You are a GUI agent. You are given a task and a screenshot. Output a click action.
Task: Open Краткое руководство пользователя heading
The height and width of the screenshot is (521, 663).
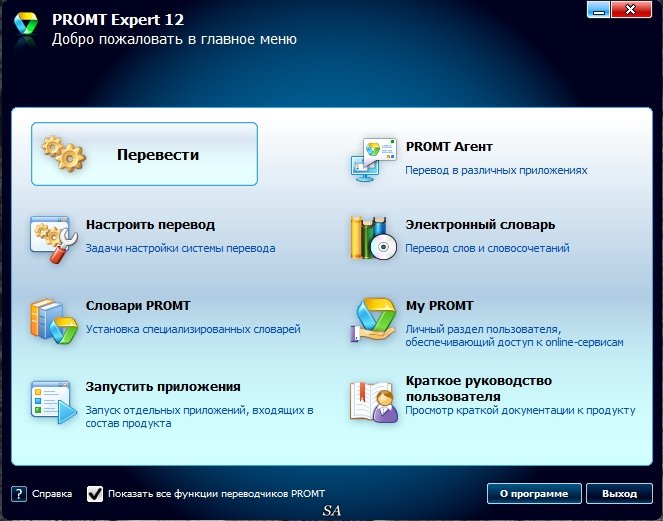pos(479,389)
